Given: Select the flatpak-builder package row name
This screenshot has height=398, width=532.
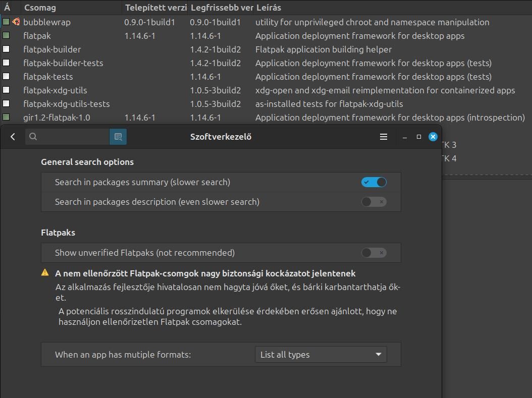Looking at the screenshot, I should click(x=52, y=49).
